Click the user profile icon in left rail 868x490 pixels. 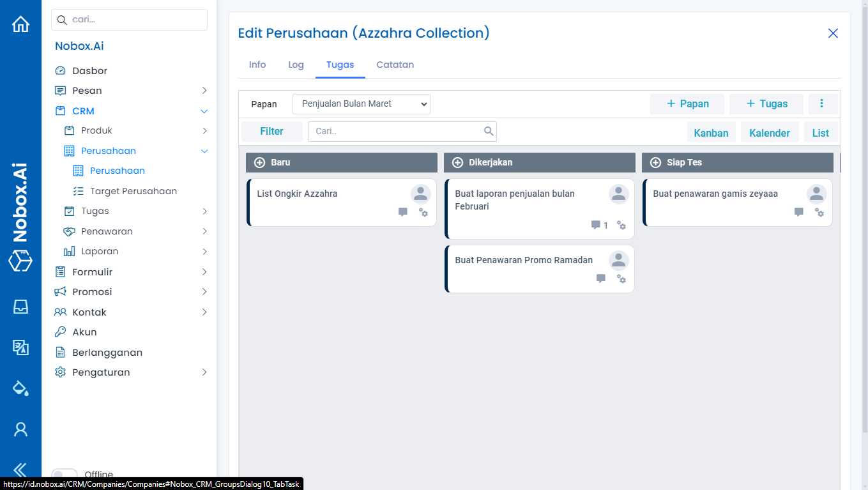coord(20,429)
